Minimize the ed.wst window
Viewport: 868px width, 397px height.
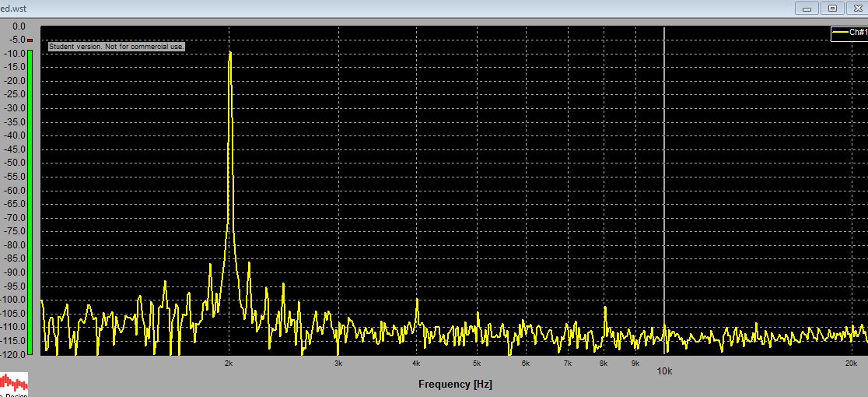[807, 9]
